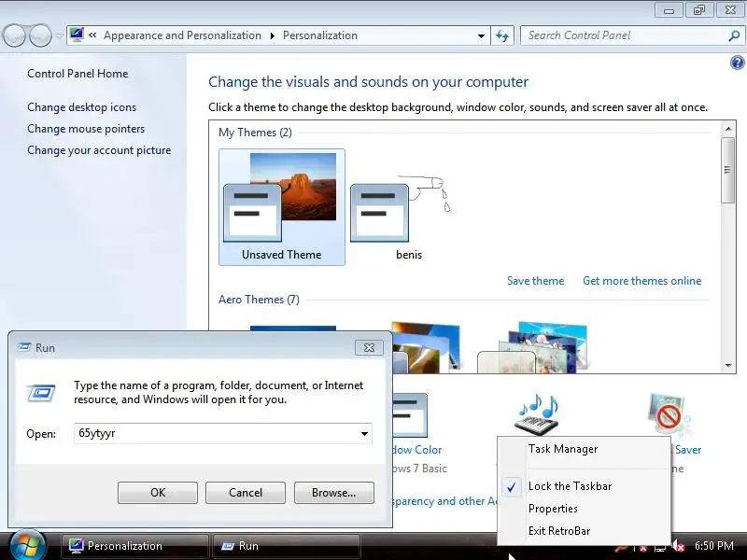The width and height of the screenshot is (747, 560).
Task: Click the Browse... button
Action: coord(334,493)
